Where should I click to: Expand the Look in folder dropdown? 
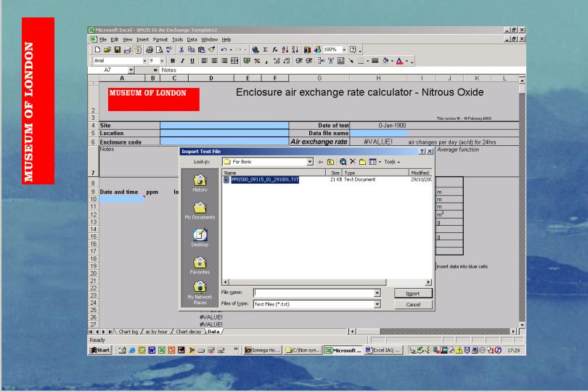point(310,162)
